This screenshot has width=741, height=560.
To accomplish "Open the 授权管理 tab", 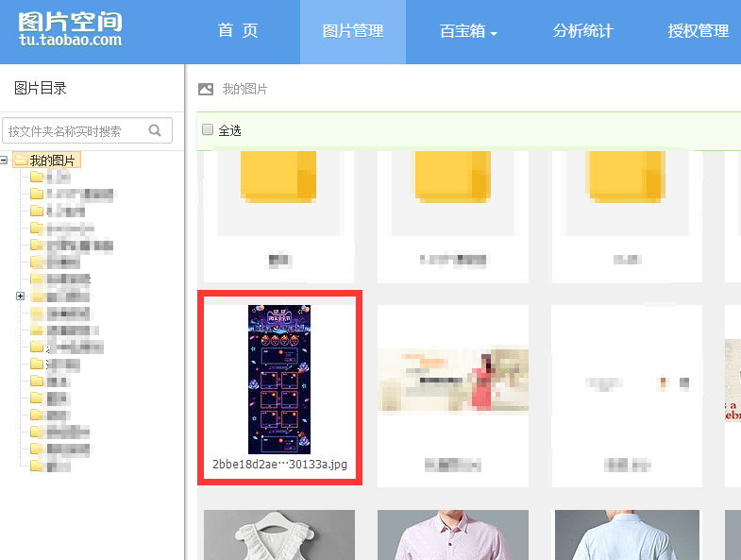I will pyautogui.click(x=698, y=31).
